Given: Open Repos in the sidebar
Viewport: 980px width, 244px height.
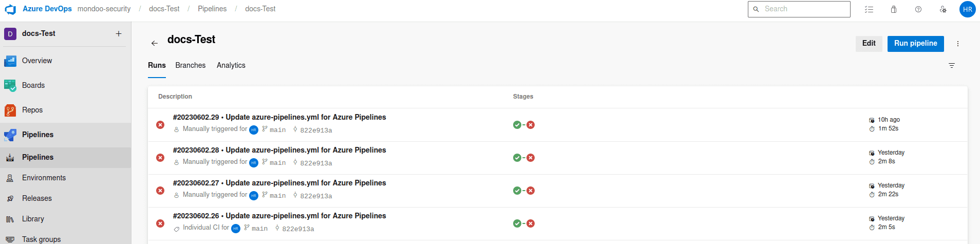Looking at the screenshot, I should point(32,110).
